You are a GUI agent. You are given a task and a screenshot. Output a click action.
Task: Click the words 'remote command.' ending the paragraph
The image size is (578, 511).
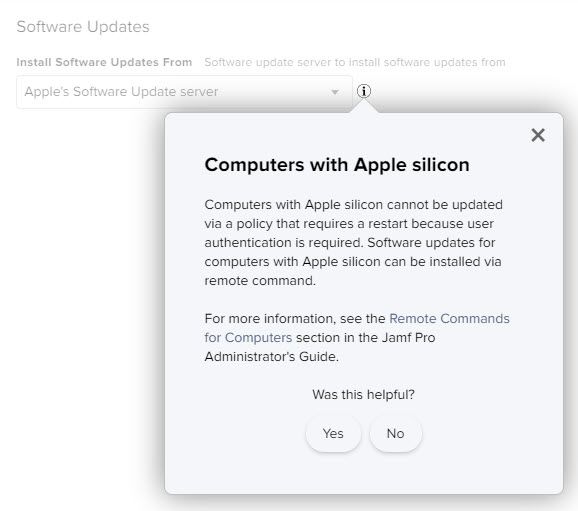point(260,281)
